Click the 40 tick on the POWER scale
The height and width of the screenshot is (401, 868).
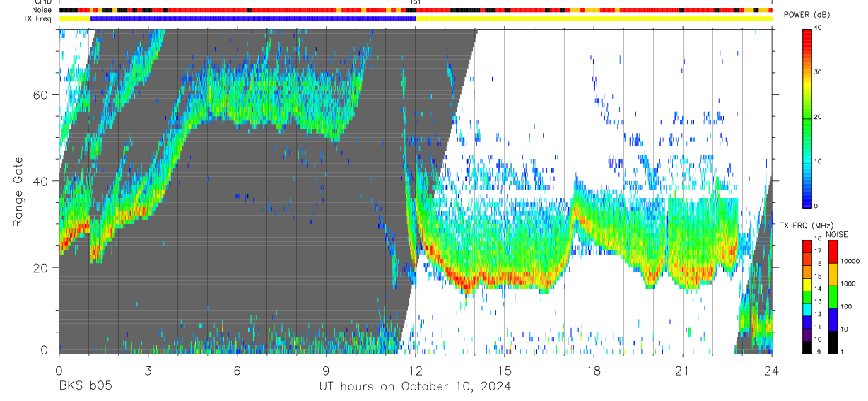coord(819,28)
